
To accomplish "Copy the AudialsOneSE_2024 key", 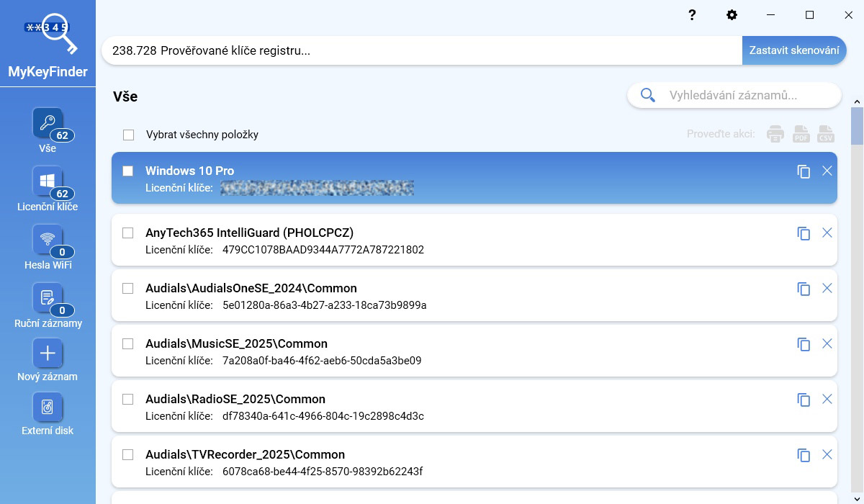I will click(x=804, y=289).
